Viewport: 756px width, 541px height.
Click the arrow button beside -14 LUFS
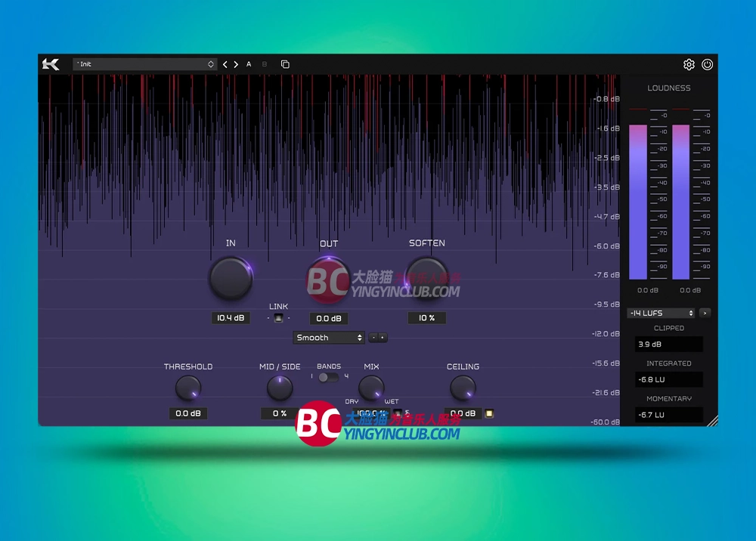pyautogui.click(x=705, y=313)
